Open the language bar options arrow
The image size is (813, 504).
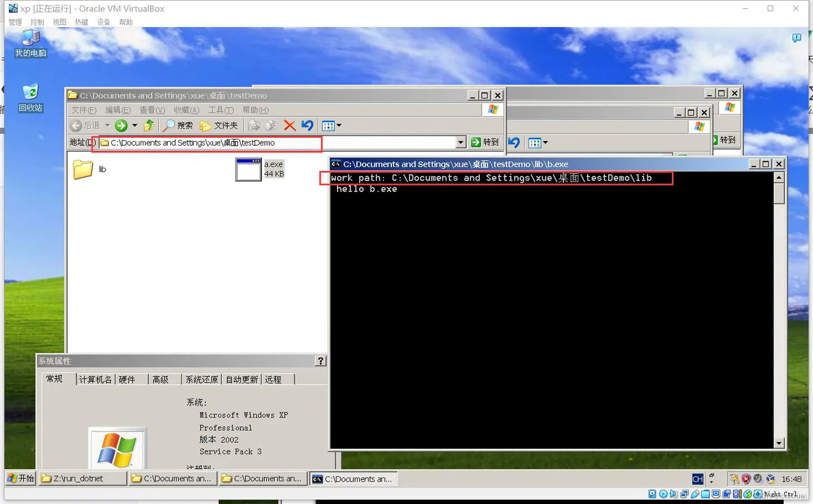(711, 483)
